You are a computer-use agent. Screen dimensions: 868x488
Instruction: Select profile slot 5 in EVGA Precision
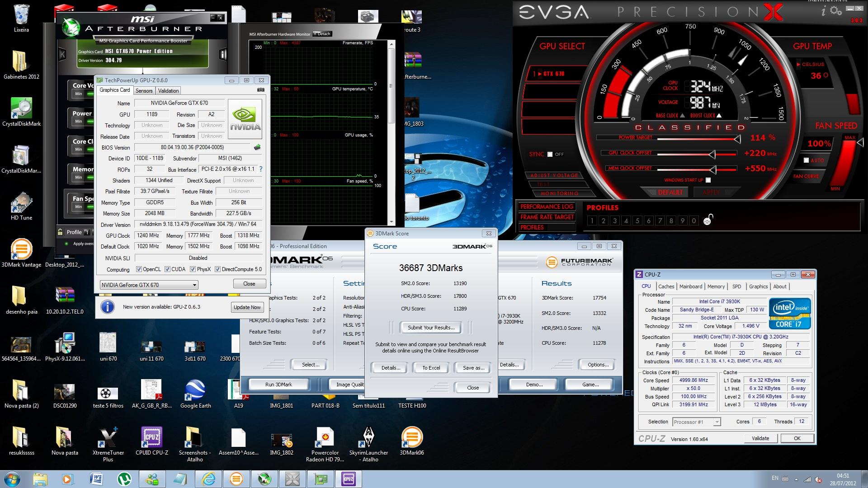pyautogui.click(x=637, y=221)
